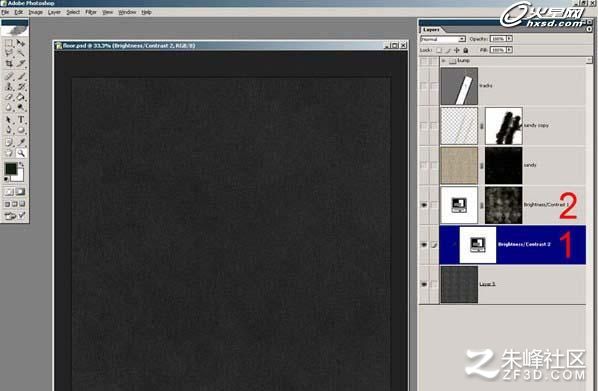Screen dimensions: 598x391
Task: Click the foreground color swatch
Action: 11,169
